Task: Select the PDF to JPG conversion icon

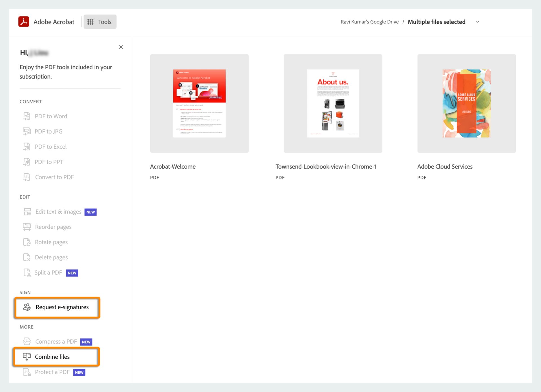Action: point(26,131)
